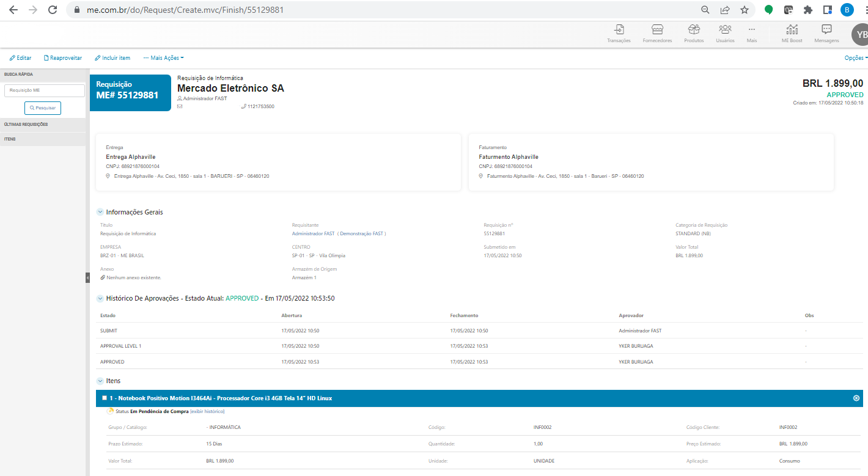Viewport: 868px width, 476px height.
Task: Open the browser zoom magnifier icon
Action: 705,10
